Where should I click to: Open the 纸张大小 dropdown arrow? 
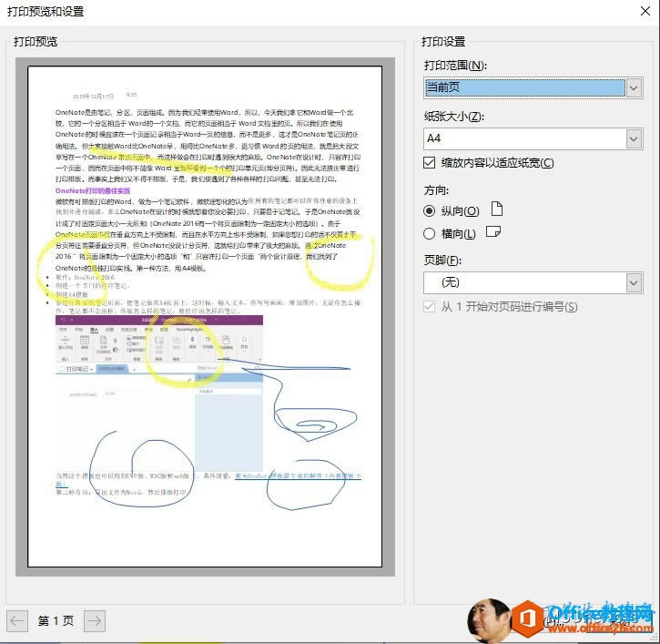[634, 139]
